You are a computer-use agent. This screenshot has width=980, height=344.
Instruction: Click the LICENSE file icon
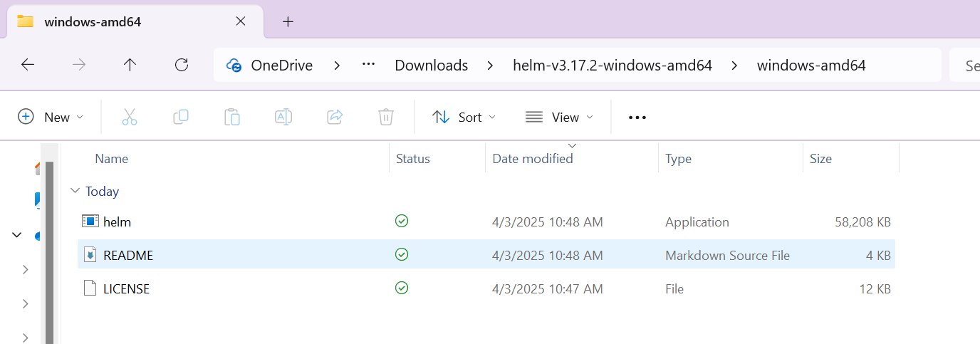(x=90, y=288)
